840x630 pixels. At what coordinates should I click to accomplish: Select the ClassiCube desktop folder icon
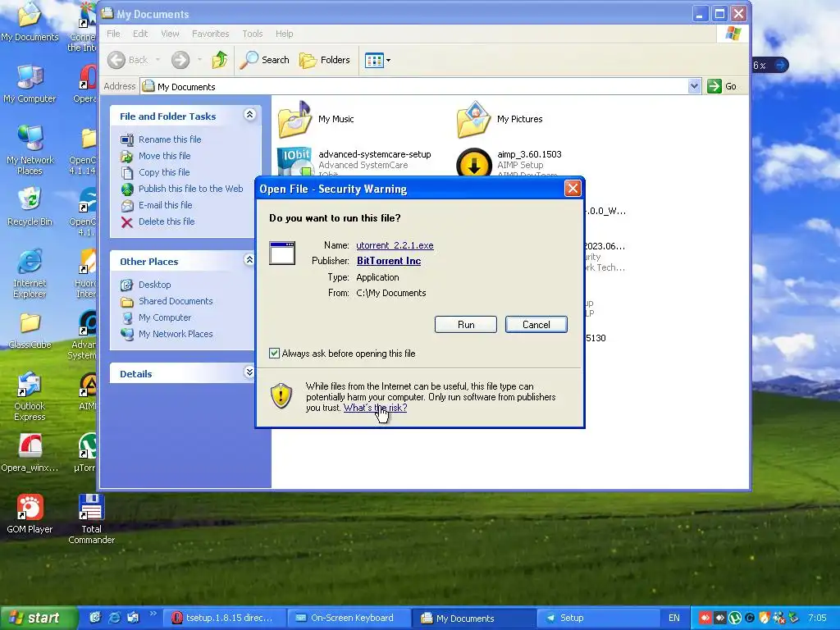point(30,322)
